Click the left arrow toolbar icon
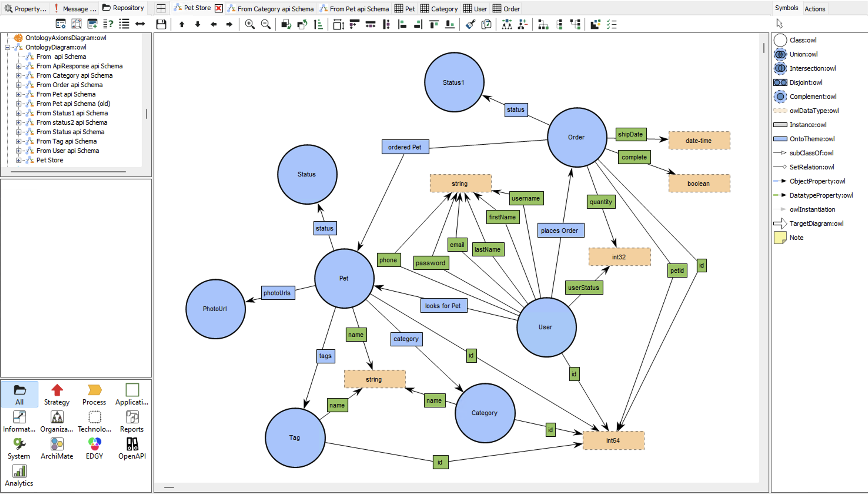This screenshot has width=868, height=494. [x=214, y=24]
